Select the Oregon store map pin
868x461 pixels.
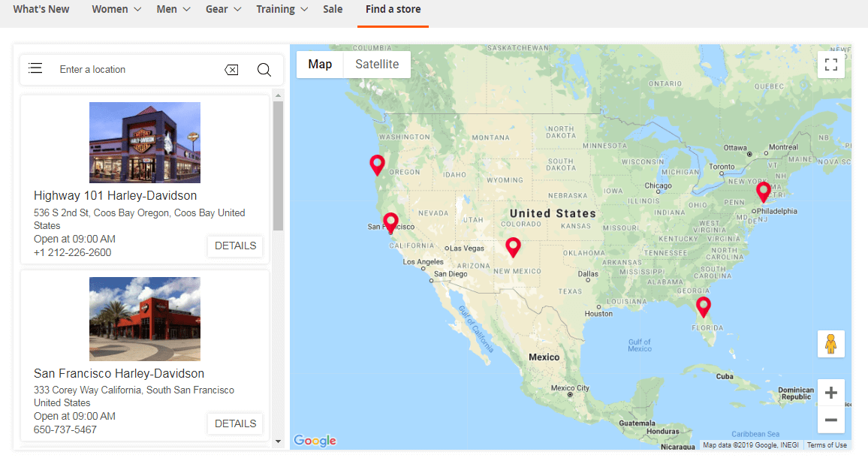[x=377, y=164]
